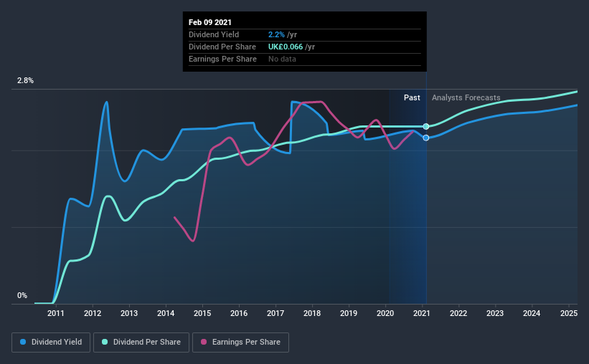Click the UK£0.066 dividend per share value

(x=286, y=47)
